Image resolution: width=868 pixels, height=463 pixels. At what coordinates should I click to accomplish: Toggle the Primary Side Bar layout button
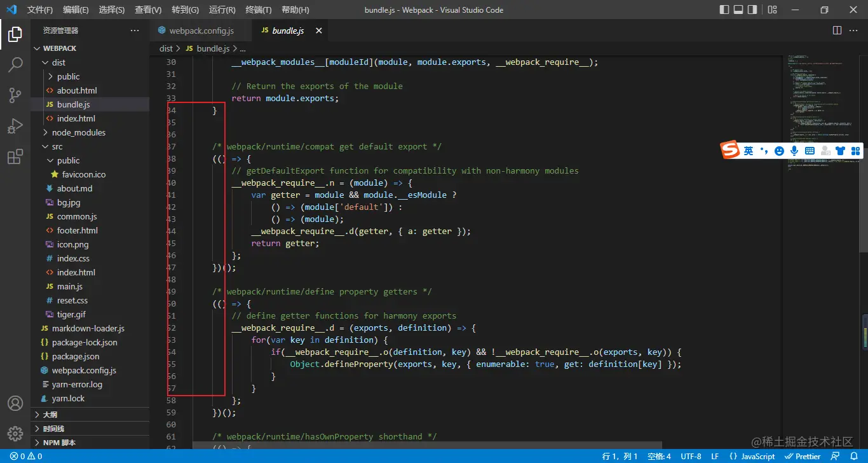pyautogui.click(x=724, y=10)
